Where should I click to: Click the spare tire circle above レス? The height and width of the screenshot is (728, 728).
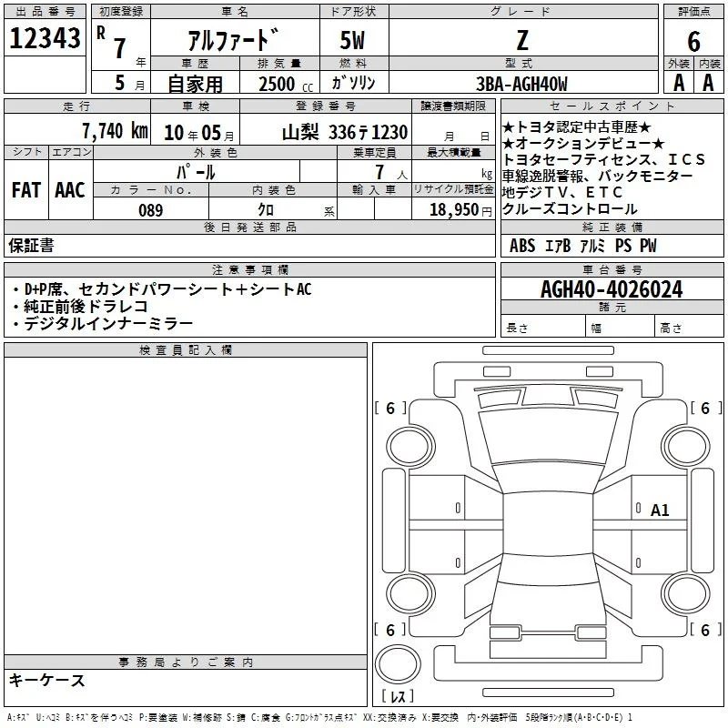(x=398, y=664)
